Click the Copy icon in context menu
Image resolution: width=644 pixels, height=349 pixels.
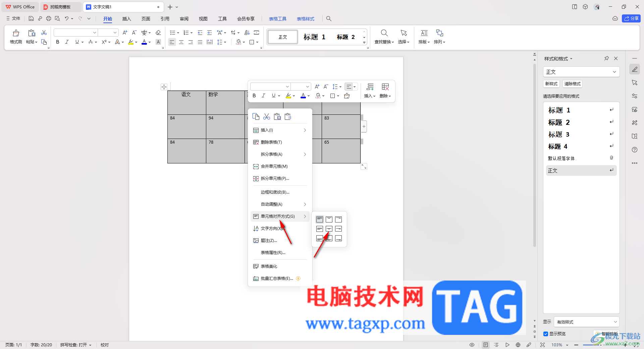tap(256, 116)
